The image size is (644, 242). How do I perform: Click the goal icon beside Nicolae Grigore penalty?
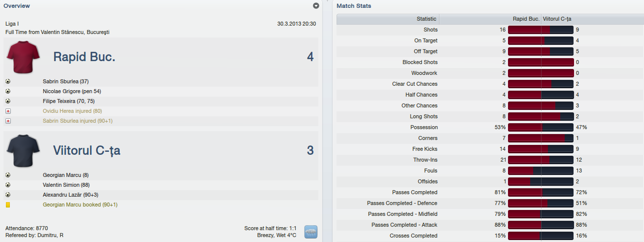tap(8, 91)
